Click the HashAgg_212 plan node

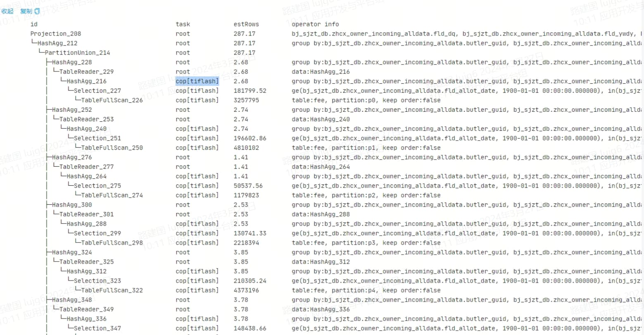point(57,43)
